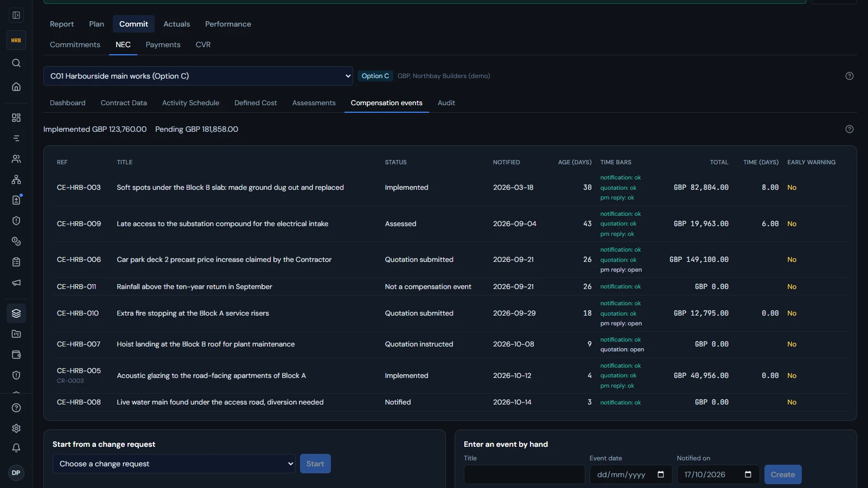The image size is (868, 488).
Task: Open settings gear icon in sidebar
Action: tap(16, 428)
